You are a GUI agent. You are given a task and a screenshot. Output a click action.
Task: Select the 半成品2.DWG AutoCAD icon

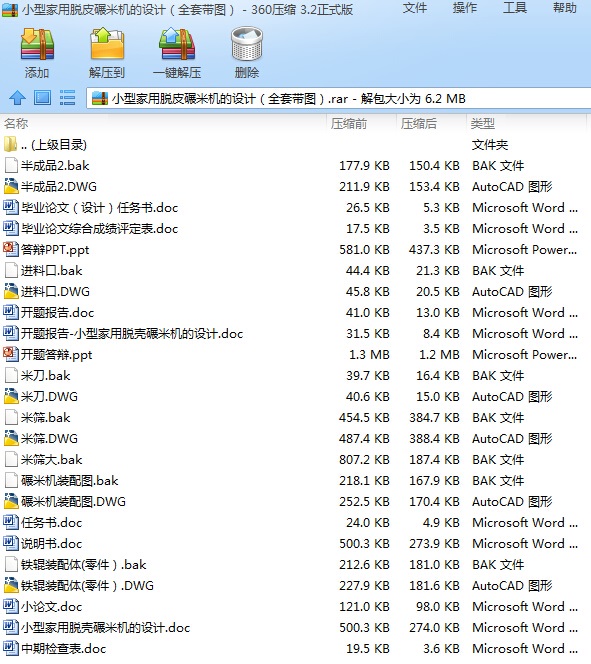tap(11, 186)
